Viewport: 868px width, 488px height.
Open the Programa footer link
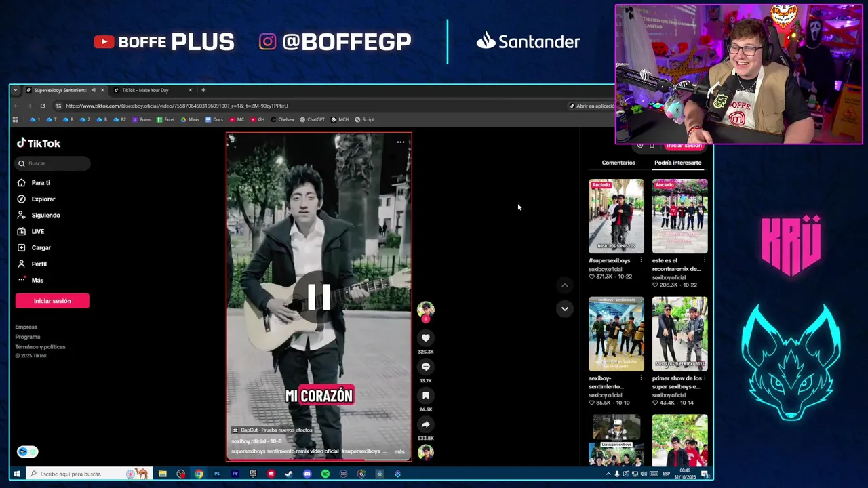point(28,337)
